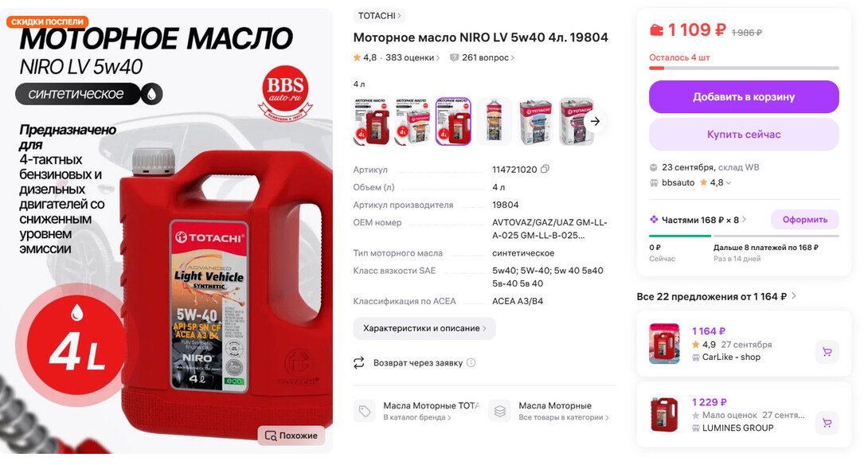
Task: Click the category stack icon
Action: tap(499, 411)
